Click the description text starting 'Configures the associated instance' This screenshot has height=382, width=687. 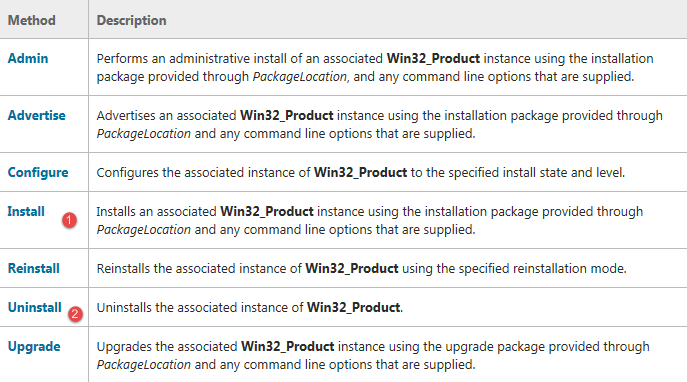(x=361, y=172)
